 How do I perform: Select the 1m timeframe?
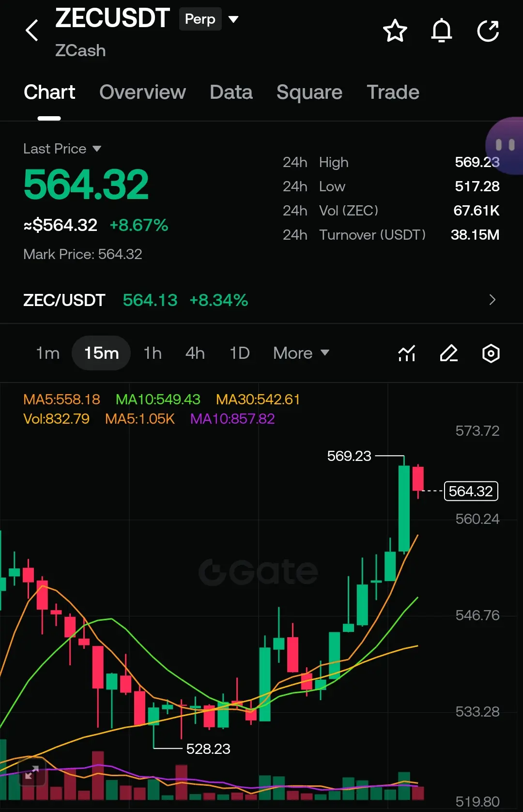(x=48, y=353)
